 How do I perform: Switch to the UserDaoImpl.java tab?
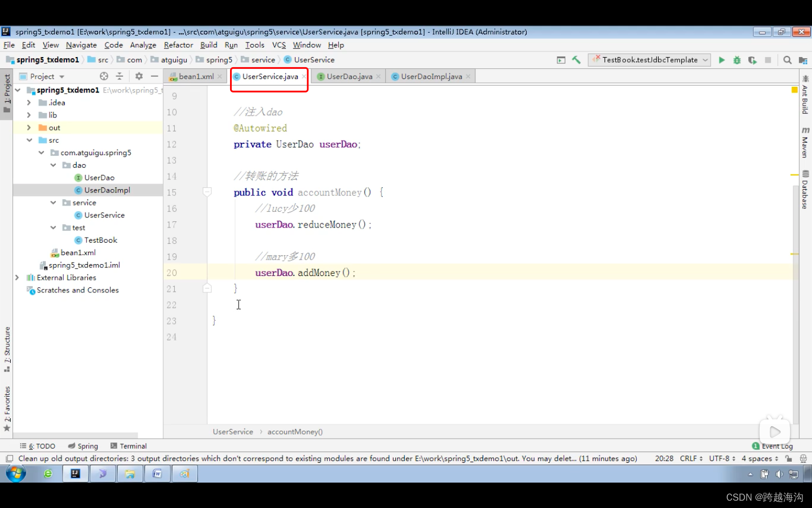click(x=431, y=77)
